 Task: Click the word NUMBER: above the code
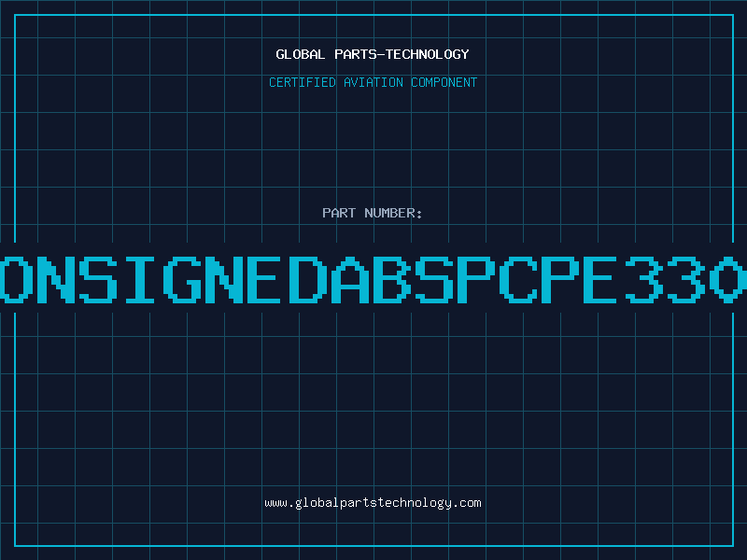pos(393,213)
